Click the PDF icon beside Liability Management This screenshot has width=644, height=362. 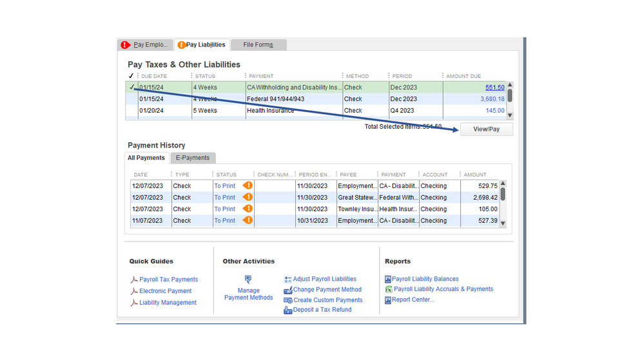pyautogui.click(x=134, y=303)
